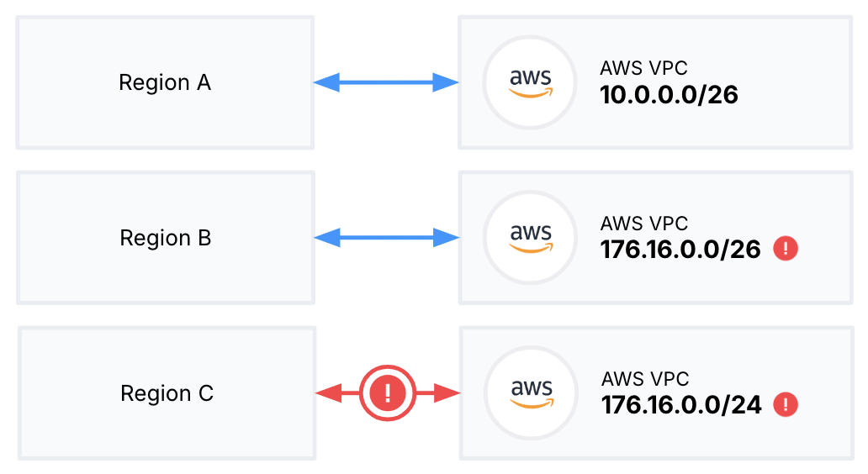
Task: Click the 10.0.0.0/26 CIDR text
Action: [x=670, y=94]
